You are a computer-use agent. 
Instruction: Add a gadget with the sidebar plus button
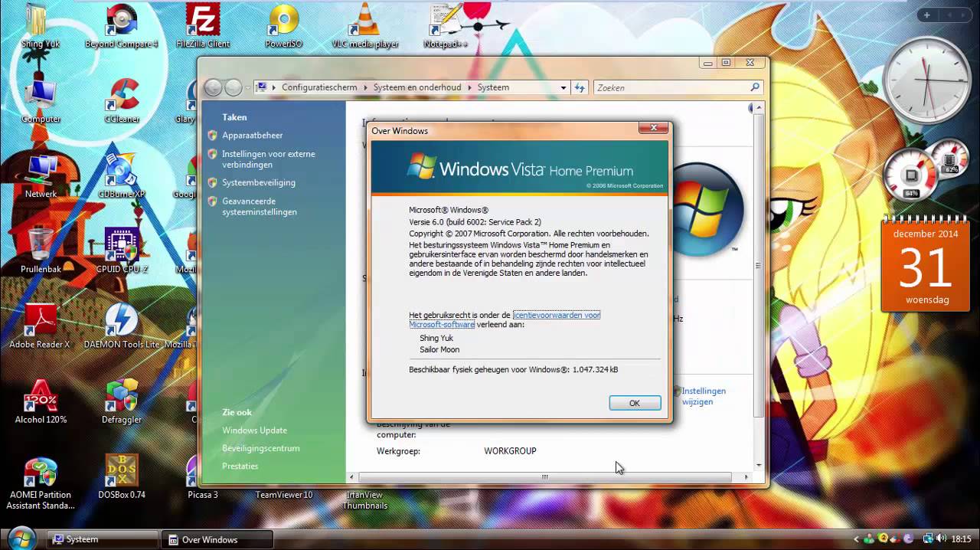(x=926, y=15)
